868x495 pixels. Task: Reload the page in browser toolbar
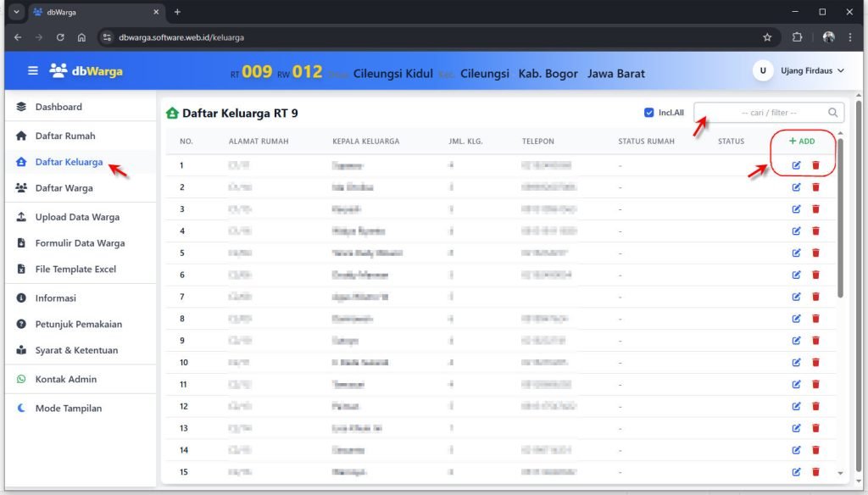60,37
